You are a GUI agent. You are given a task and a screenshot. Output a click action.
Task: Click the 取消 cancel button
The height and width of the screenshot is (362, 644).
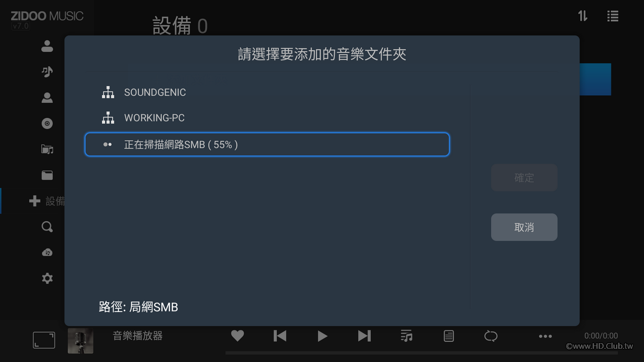click(524, 227)
